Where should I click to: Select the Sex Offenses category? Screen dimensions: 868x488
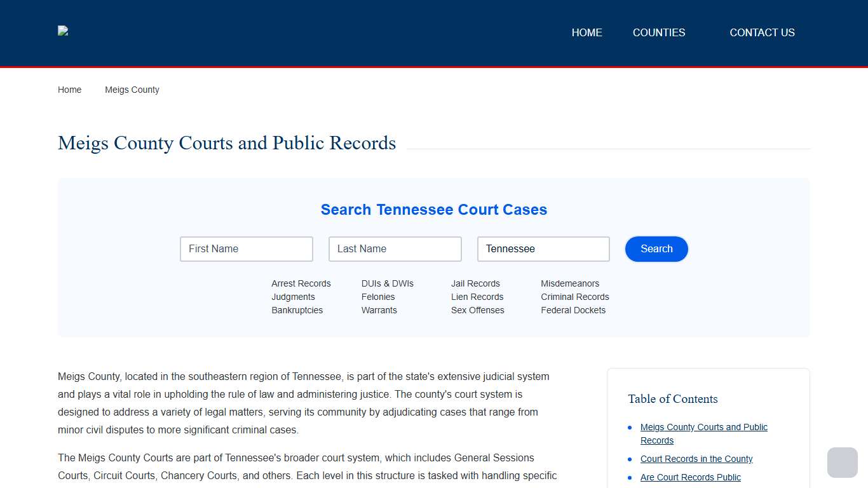point(478,310)
